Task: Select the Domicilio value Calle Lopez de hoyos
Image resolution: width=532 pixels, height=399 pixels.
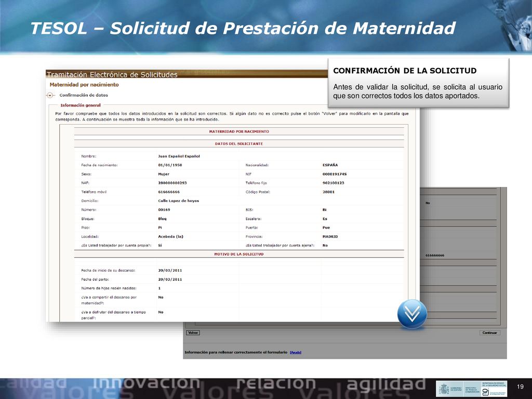Action: tap(179, 201)
